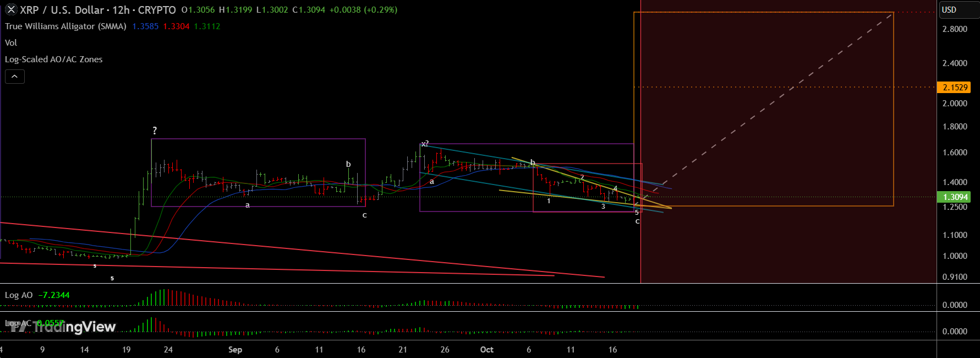Select the Log-Scaled AO/AC Zones indicator
Image resolution: width=980 pixels, height=358 pixels.
[54, 59]
